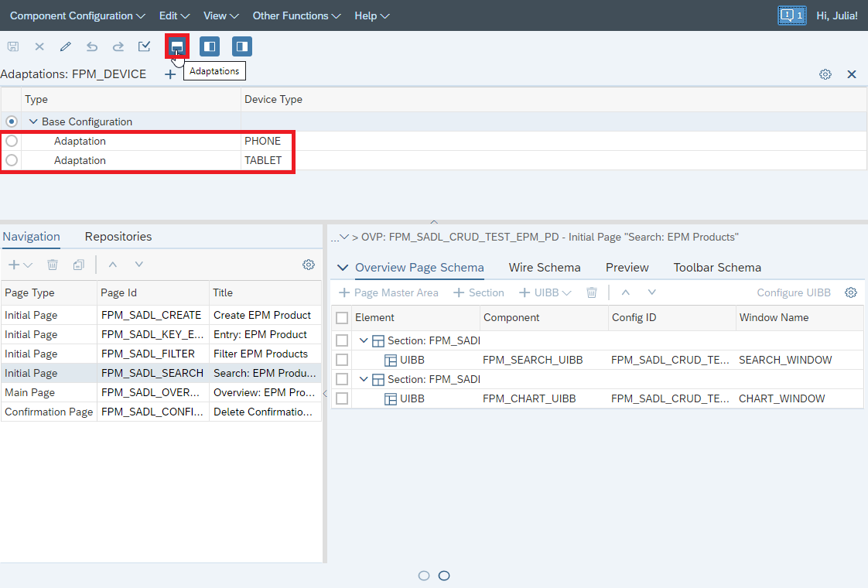
Task: Open the settings gear in the Navigation panel
Action: (308, 265)
